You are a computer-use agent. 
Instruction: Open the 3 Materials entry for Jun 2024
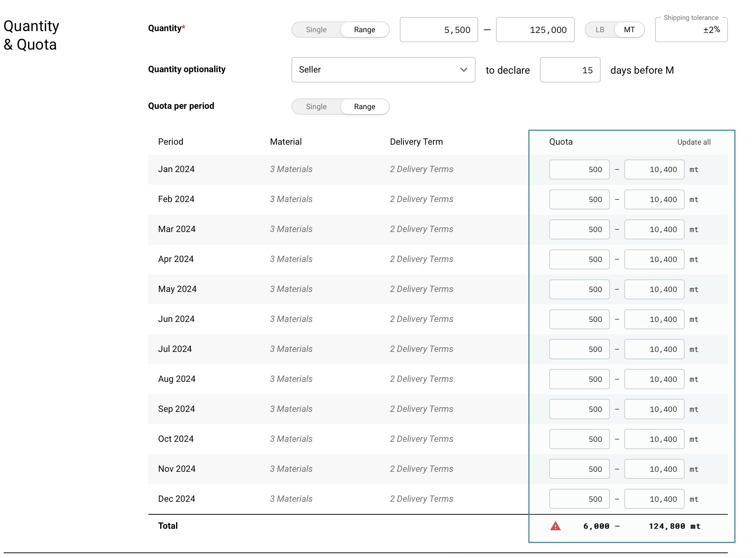291,319
